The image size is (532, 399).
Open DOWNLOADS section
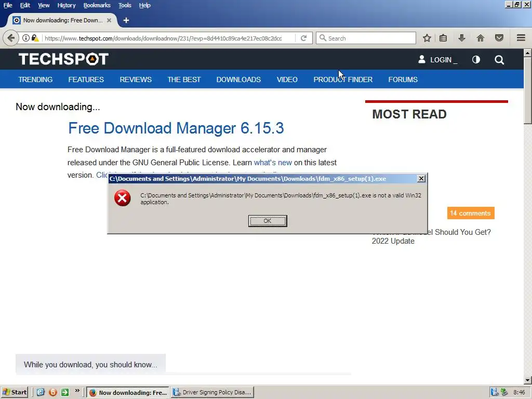(x=238, y=79)
